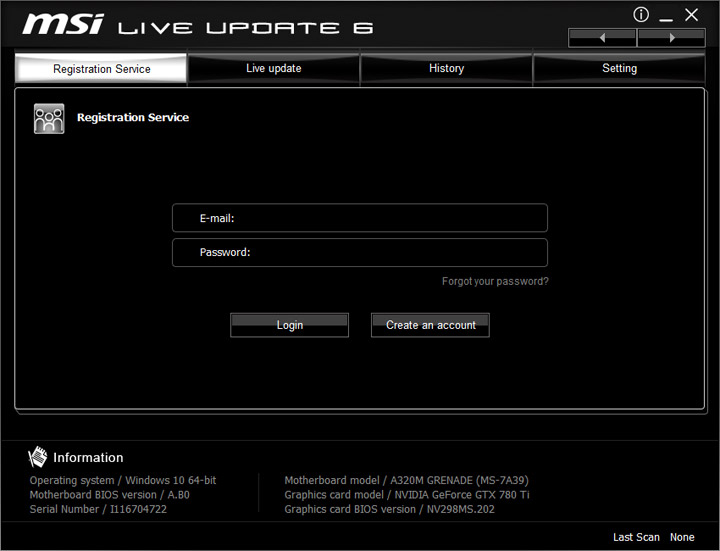
Task: Click the Last Scan label
Action: (x=636, y=537)
